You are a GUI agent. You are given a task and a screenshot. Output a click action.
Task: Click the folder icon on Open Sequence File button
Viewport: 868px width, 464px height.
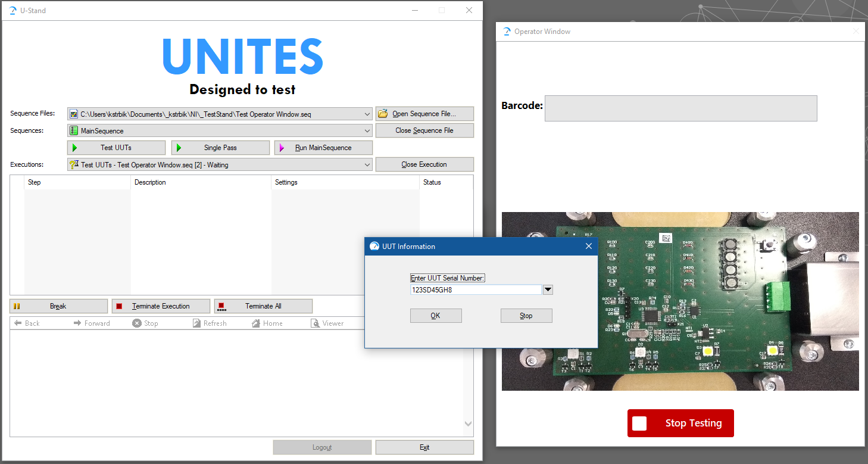tap(383, 113)
